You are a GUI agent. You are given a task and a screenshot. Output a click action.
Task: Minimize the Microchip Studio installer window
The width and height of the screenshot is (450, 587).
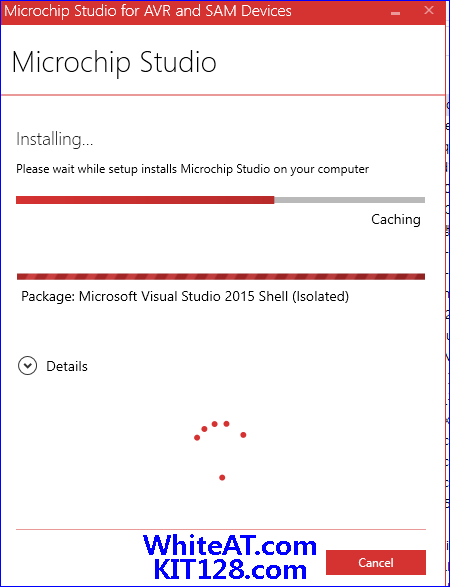(x=395, y=13)
